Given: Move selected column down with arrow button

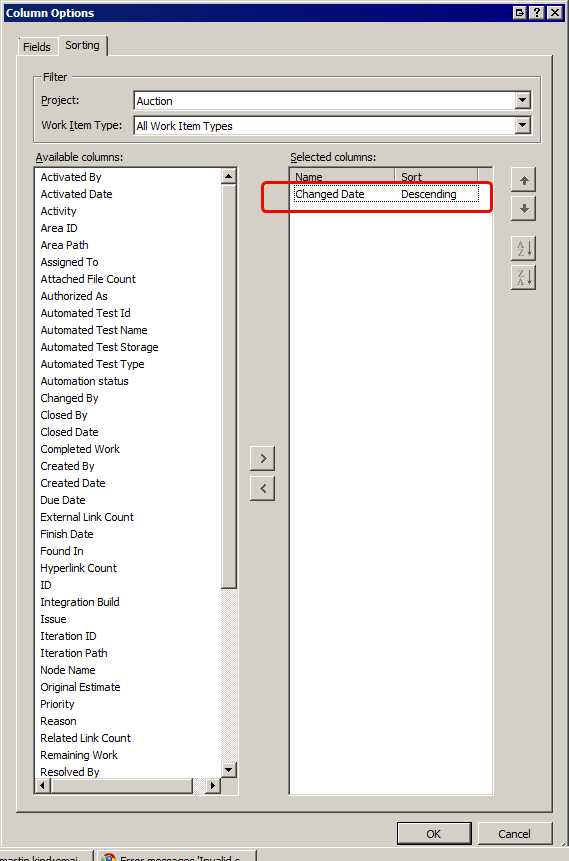Looking at the screenshot, I should 523,209.
